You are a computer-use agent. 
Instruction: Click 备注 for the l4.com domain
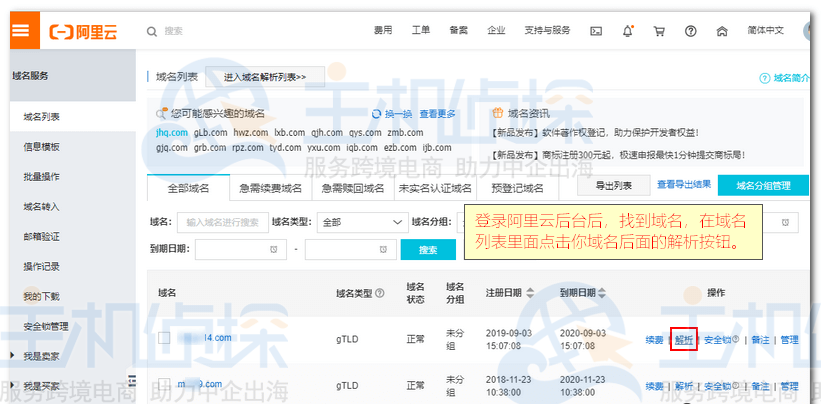(x=760, y=340)
